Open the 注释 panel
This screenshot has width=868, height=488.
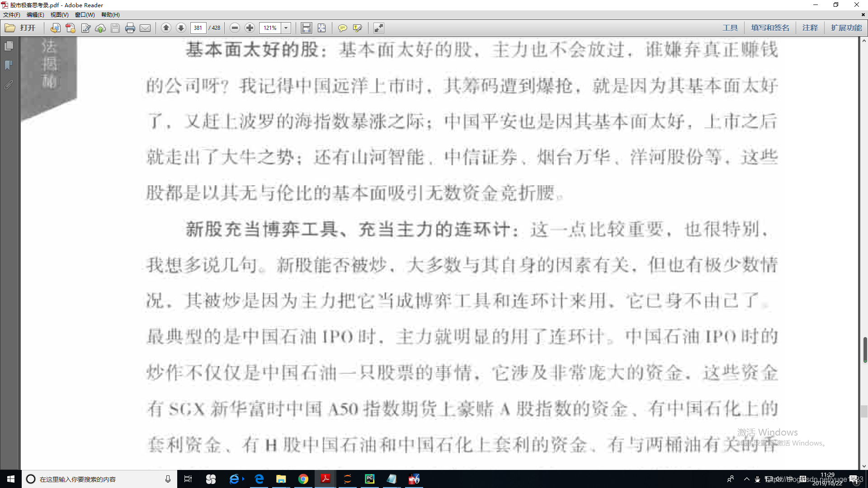[810, 28]
